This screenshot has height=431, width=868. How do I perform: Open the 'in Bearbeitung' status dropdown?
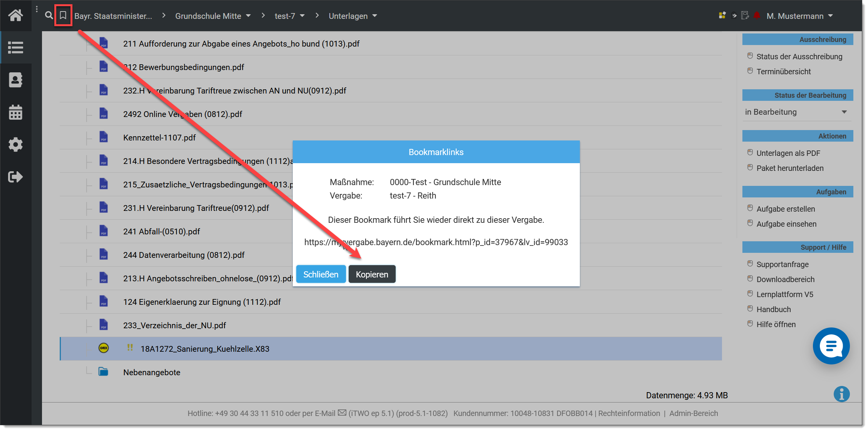[x=797, y=112]
